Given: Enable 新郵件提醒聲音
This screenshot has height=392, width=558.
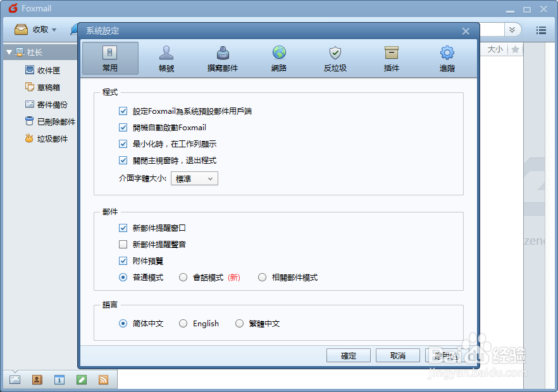Looking at the screenshot, I should [x=123, y=244].
